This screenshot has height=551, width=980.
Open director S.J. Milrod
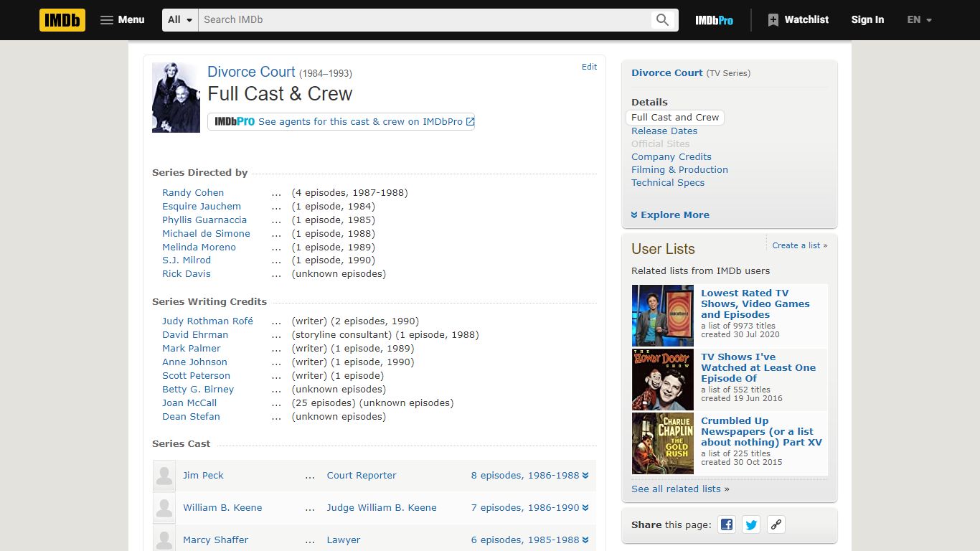click(x=187, y=260)
